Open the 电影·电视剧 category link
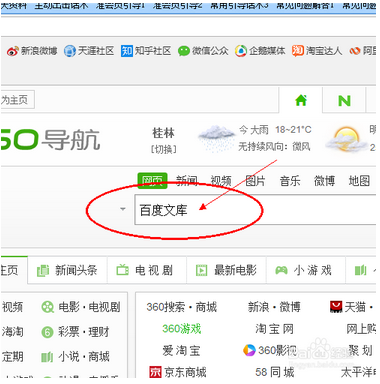This screenshot has height=384, width=380. click(x=89, y=307)
